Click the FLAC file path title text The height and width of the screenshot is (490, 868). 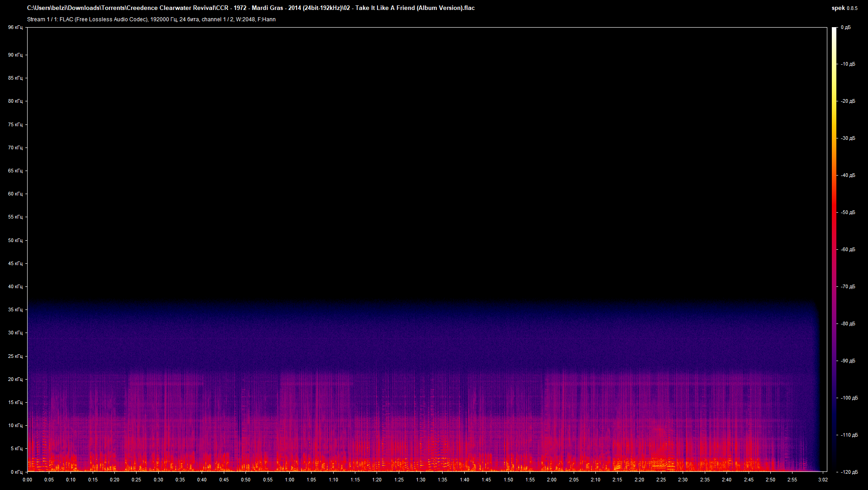tap(250, 8)
